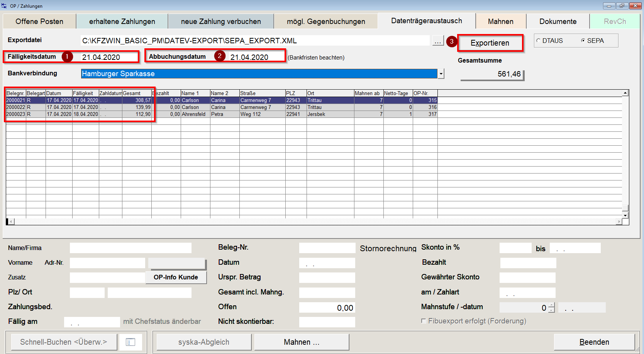
Task: Click the Zusatz input field
Action: click(x=107, y=277)
